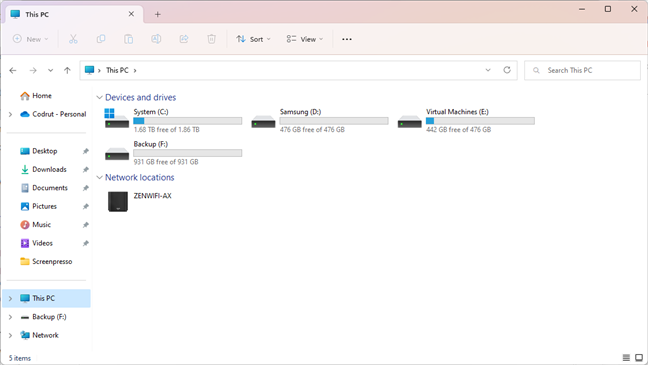
Task: Click Network locations group heading
Action: pos(140,178)
